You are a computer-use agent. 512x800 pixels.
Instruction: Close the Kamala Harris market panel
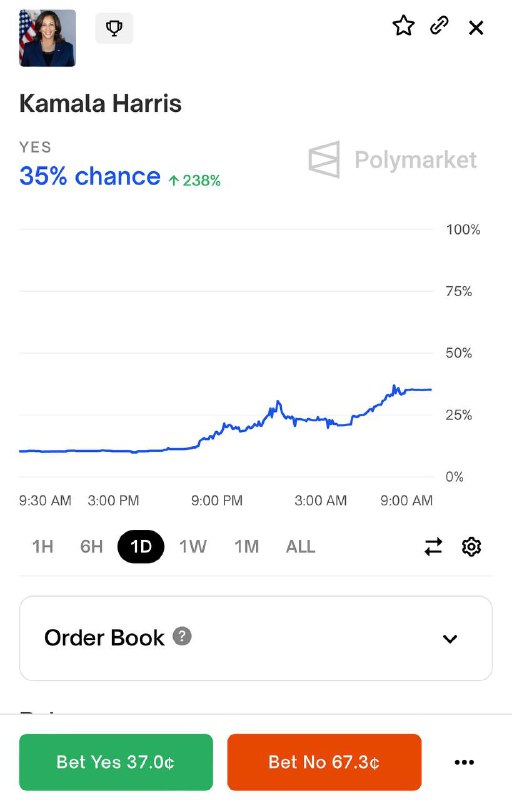coord(476,28)
